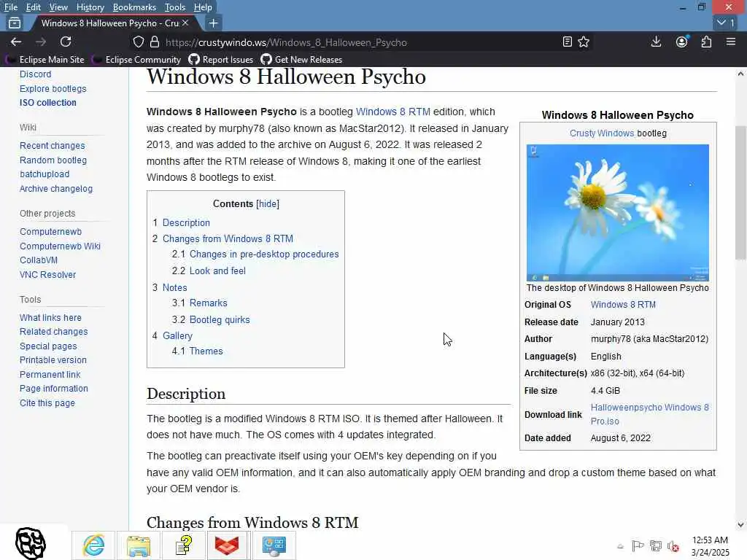
Task: Open Get New Releases bookmark
Action: (x=301, y=60)
